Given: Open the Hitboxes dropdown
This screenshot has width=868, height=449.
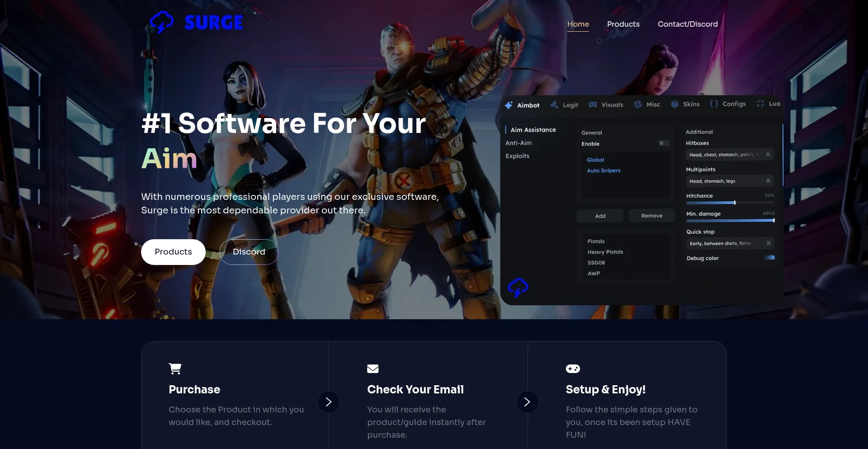Looking at the screenshot, I should coord(729,155).
